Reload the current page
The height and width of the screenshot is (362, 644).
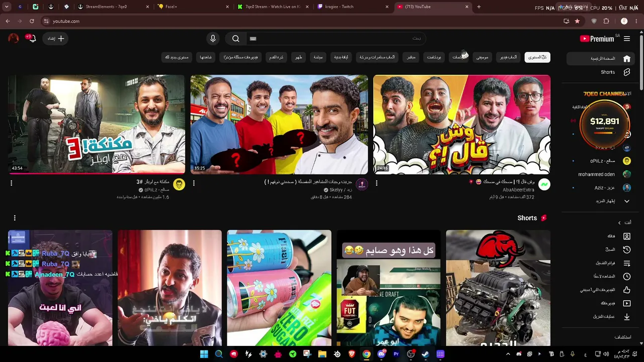point(32,21)
